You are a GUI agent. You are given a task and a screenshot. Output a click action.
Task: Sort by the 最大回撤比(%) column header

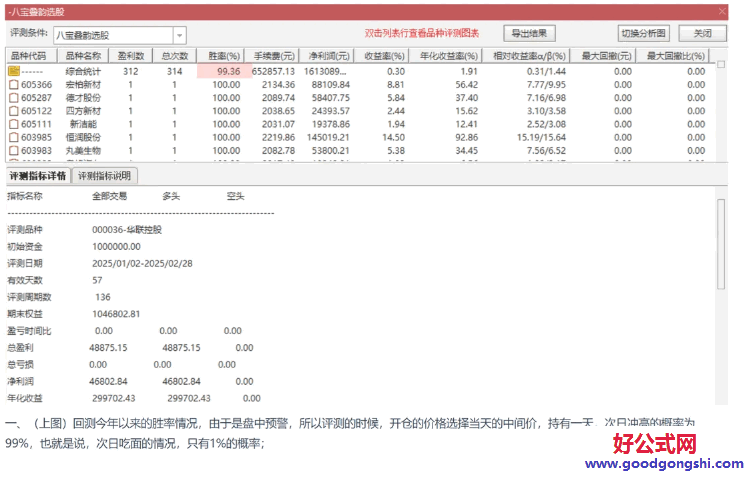[675, 56]
